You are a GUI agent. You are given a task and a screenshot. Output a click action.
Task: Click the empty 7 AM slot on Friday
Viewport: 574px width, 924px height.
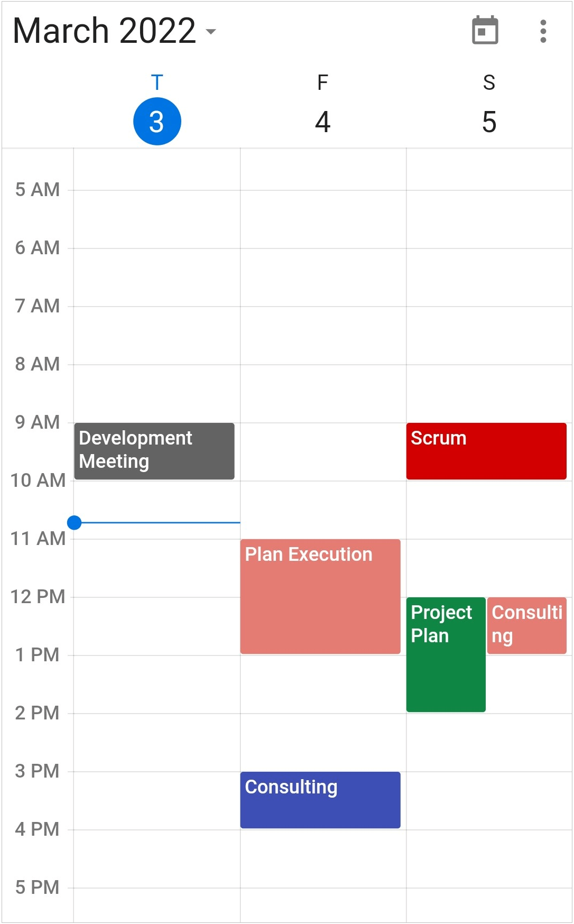click(x=323, y=335)
